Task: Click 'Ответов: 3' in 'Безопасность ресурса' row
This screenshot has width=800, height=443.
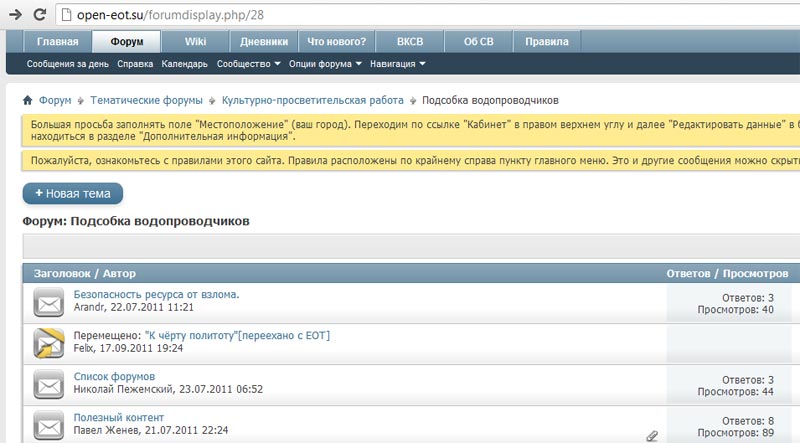Action: point(747,298)
